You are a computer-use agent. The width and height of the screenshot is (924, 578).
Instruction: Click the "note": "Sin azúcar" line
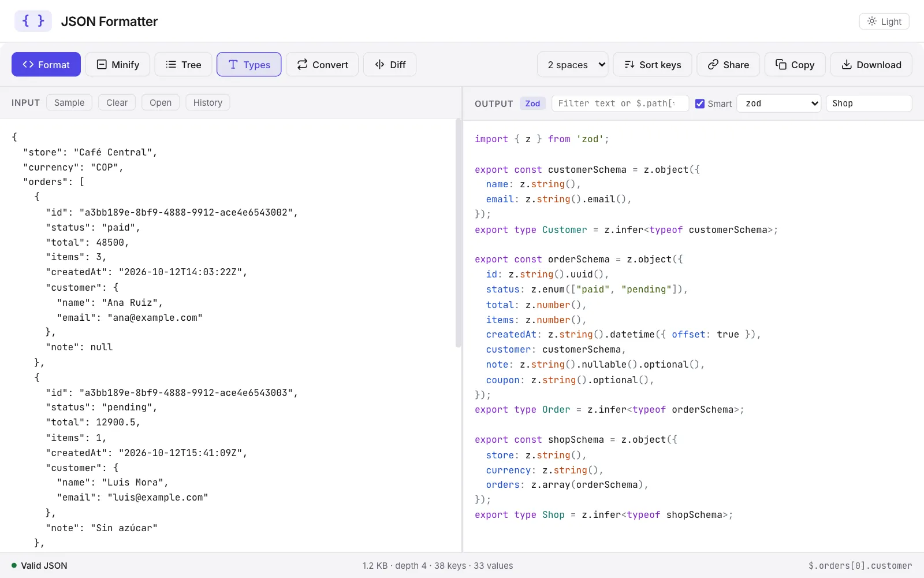[102, 528]
